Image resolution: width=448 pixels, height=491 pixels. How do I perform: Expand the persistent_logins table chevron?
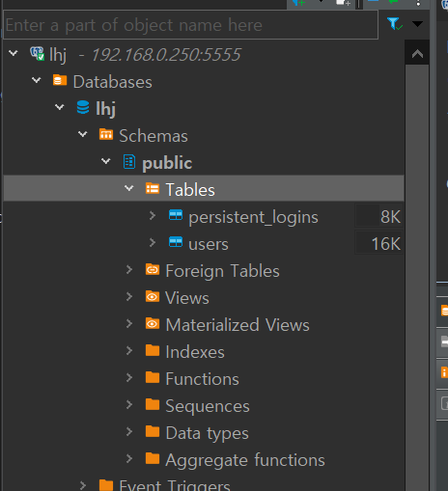coord(153,215)
